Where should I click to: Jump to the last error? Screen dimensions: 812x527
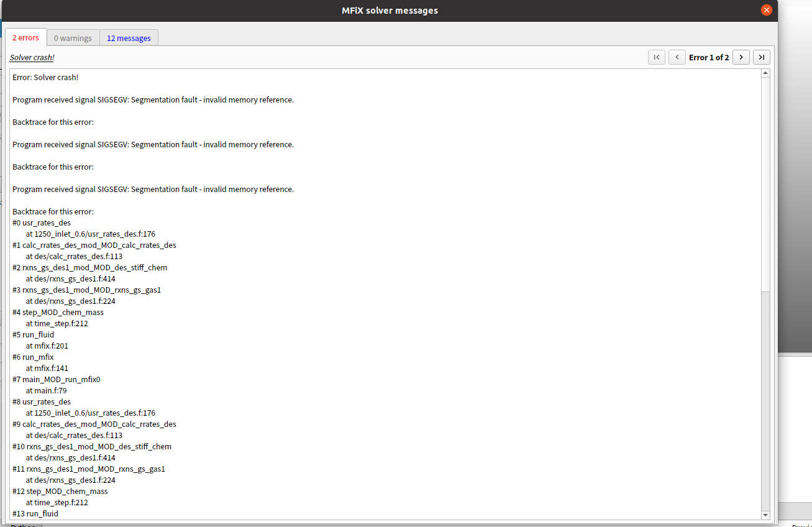762,57
